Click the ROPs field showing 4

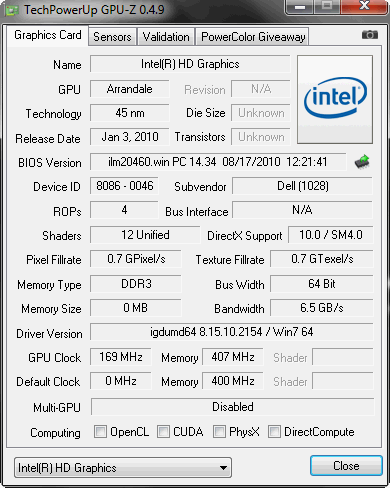pyautogui.click(x=124, y=210)
